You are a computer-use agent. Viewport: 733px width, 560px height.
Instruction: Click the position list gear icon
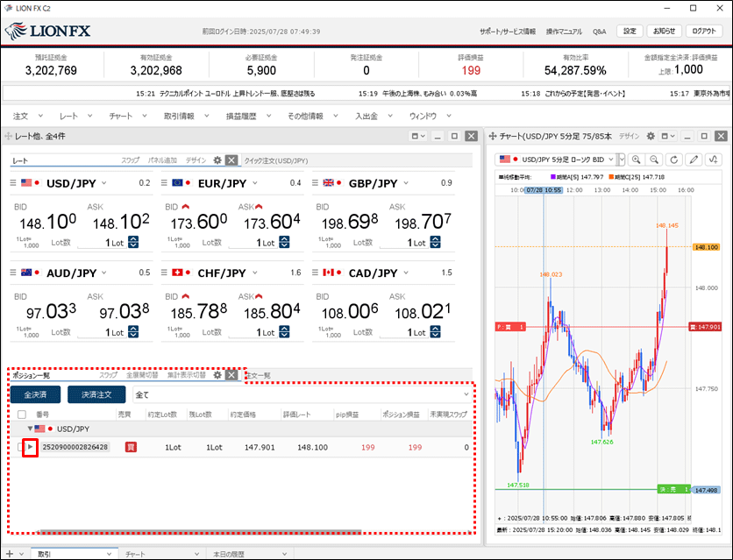[x=217, y=375]
